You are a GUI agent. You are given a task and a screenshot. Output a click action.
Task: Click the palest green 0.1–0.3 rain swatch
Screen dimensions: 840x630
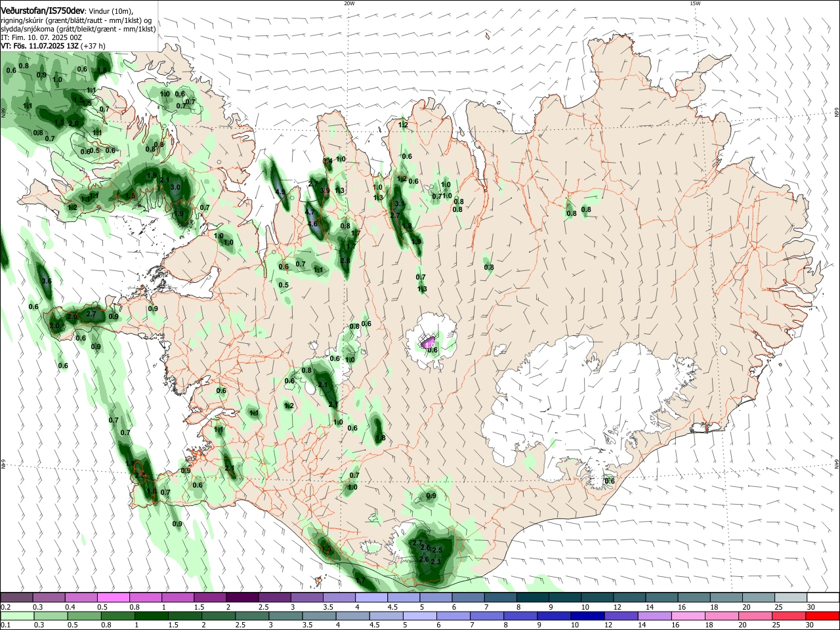pos(18,616)
